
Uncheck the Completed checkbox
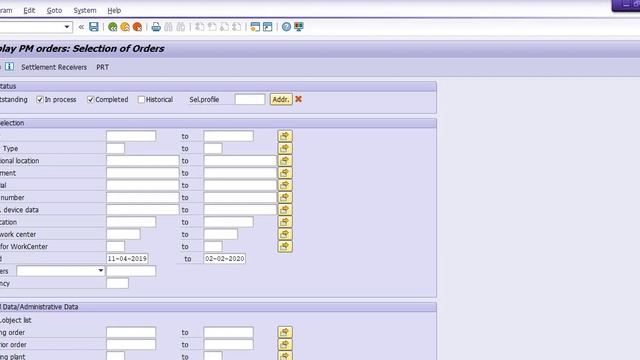[x=91, y=100]
